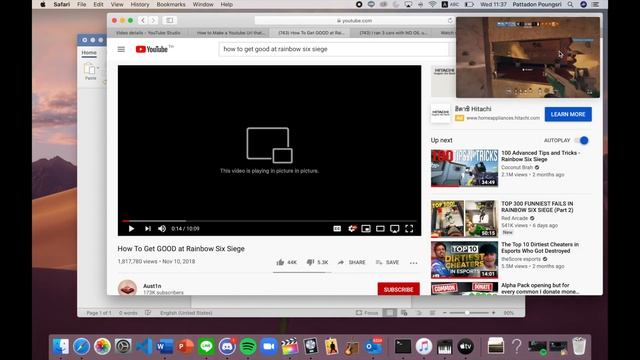Share the video
This screenshot has width=640, height=360.
tap(351, 262)
